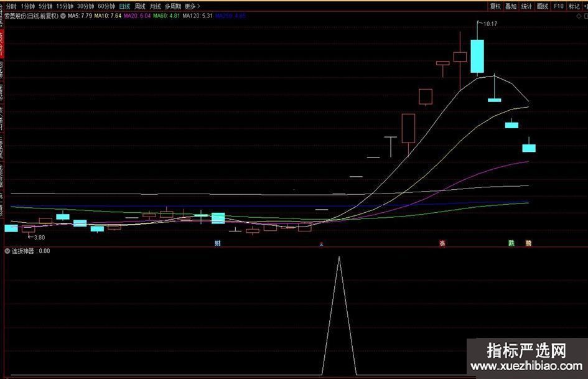Click the 涨 event marker on timeline
Viewport: 588px width, 379px height.
click(x=442, y=243)
